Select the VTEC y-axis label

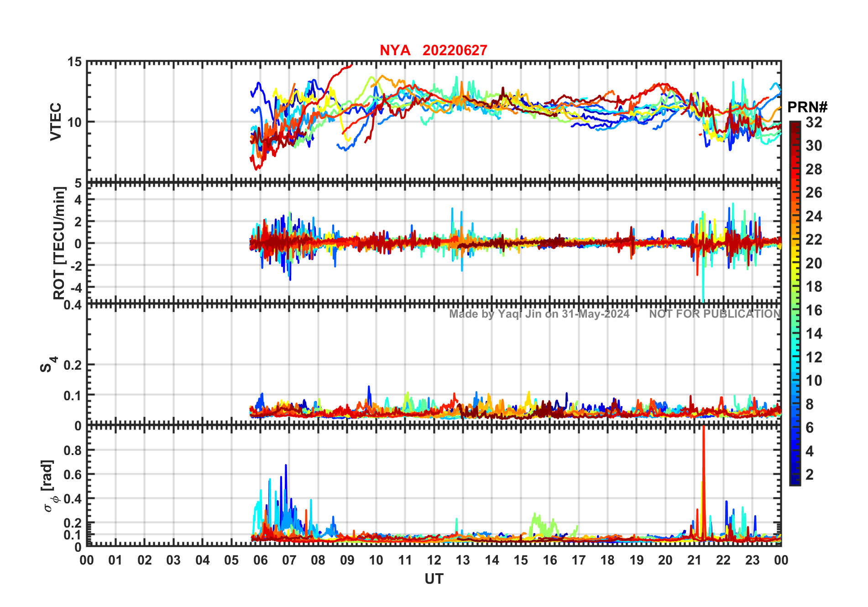pos(56,121)
